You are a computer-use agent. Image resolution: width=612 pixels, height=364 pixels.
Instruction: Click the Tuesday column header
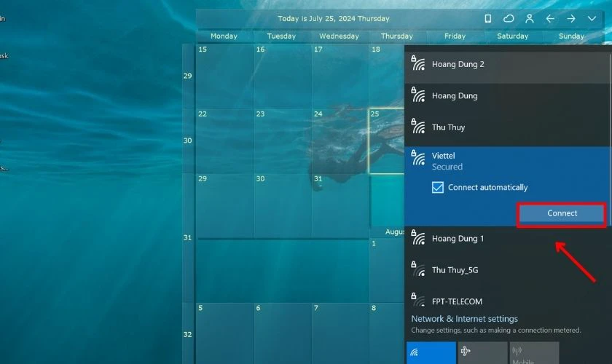tap(281, 36)
